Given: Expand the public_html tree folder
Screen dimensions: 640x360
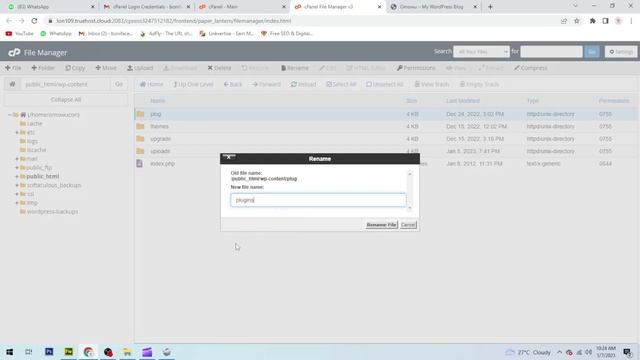Looking at the screenshot, I should point(17,176).
